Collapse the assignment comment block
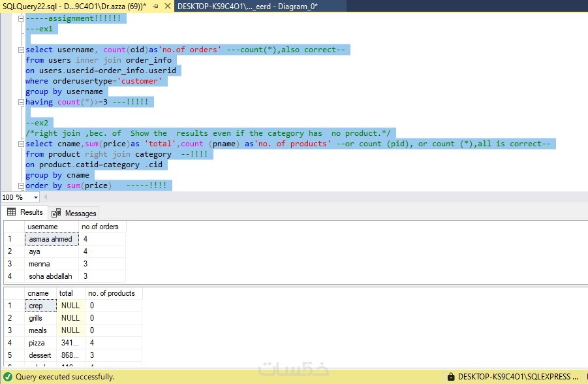The width and height of the screenshot is (588, 384). pos(21,18)
